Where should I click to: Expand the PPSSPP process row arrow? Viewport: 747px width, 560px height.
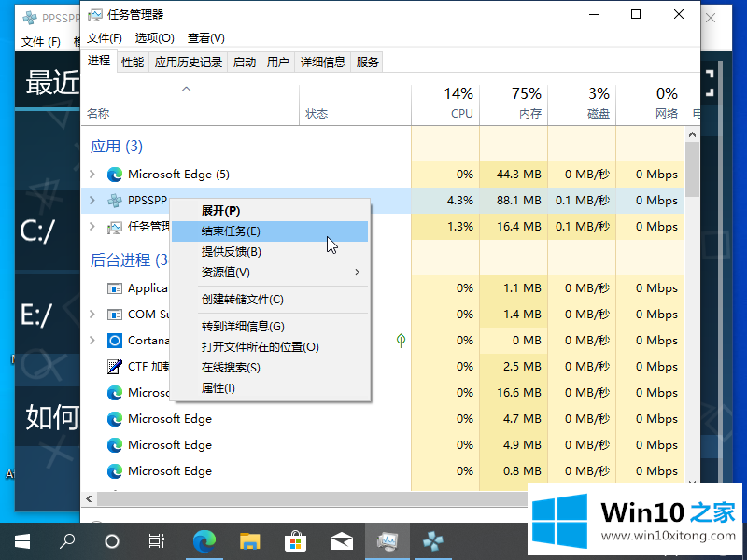[92, 201]
